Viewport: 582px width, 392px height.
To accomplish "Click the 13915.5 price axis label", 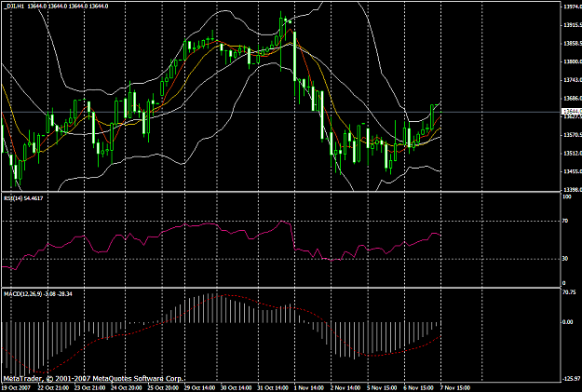I will tap(573, 25).
